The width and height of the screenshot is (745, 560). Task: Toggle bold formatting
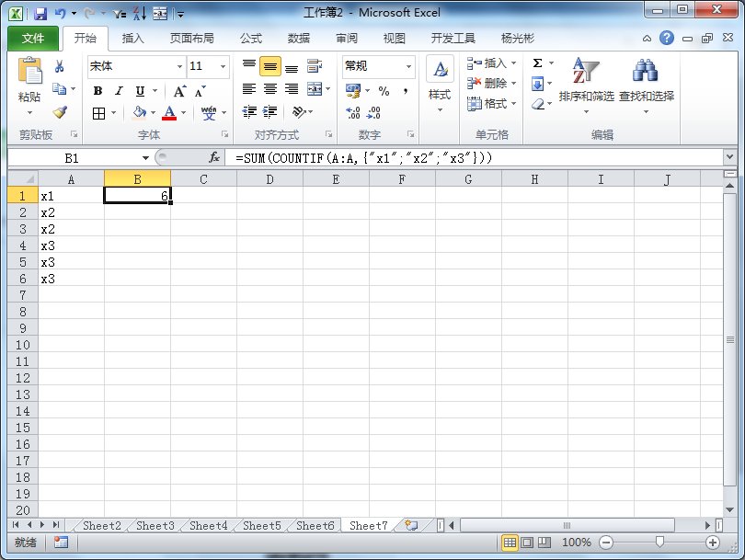tap(97, 90)
